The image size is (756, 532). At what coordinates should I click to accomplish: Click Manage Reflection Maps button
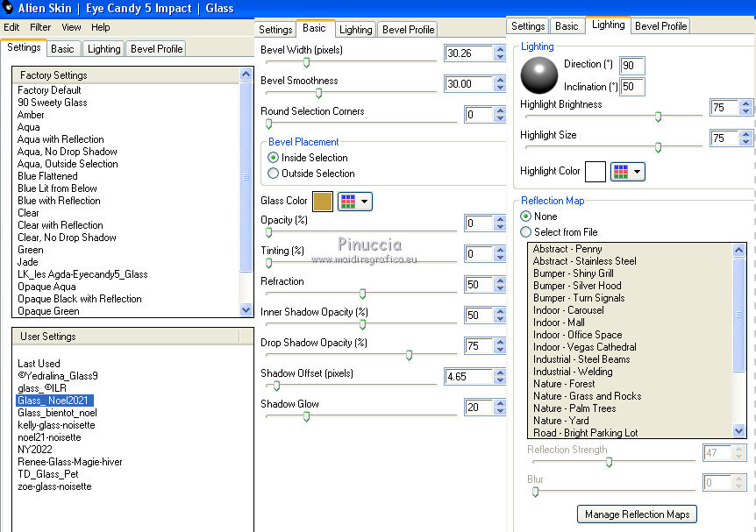(x=637, y=514)
